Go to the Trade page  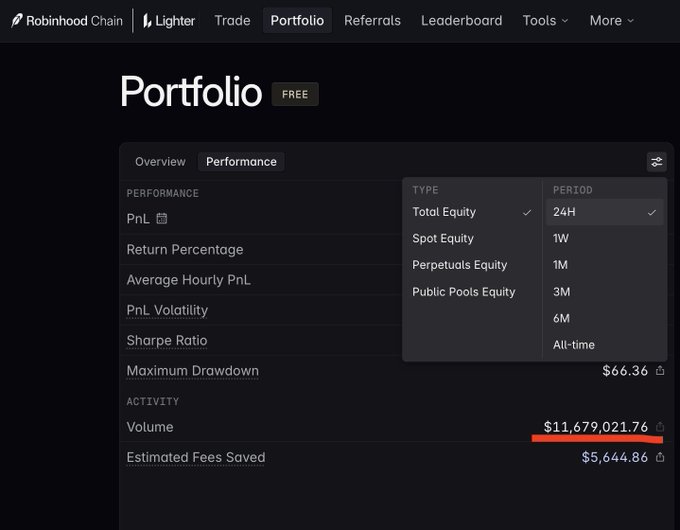(232, 20)
